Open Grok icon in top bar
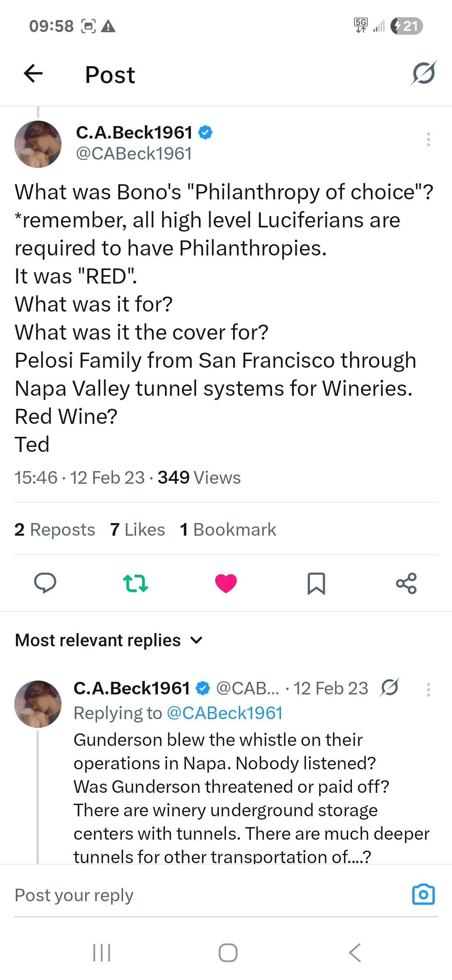This screenshot has width=452, height=980. (x=424, y=73)
